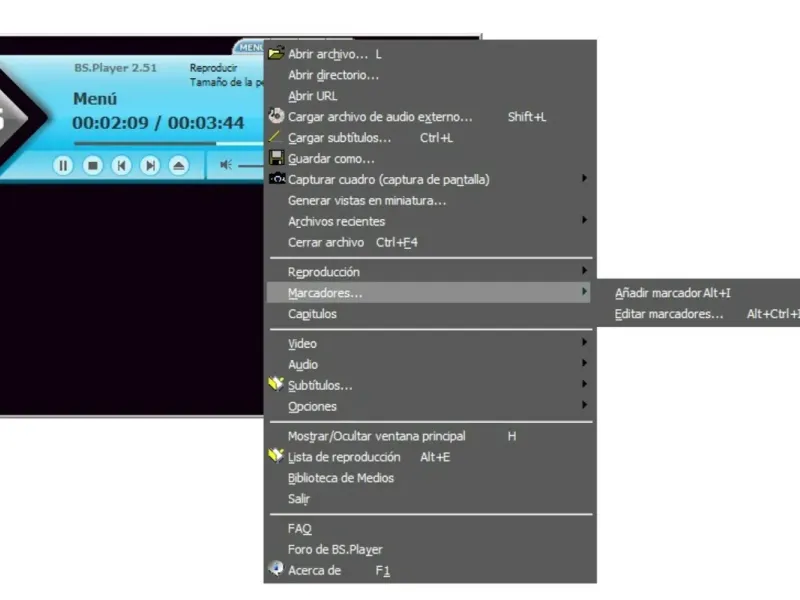Expand the Capturar cuadro submenu arrow
The height and width of the screenshot is (600, 800).
(584, 178)
